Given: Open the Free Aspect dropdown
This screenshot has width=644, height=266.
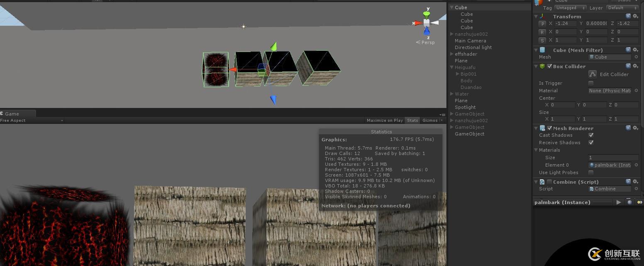Looking at the screenshot, I should pyautogui.click(x=31, y=120).
